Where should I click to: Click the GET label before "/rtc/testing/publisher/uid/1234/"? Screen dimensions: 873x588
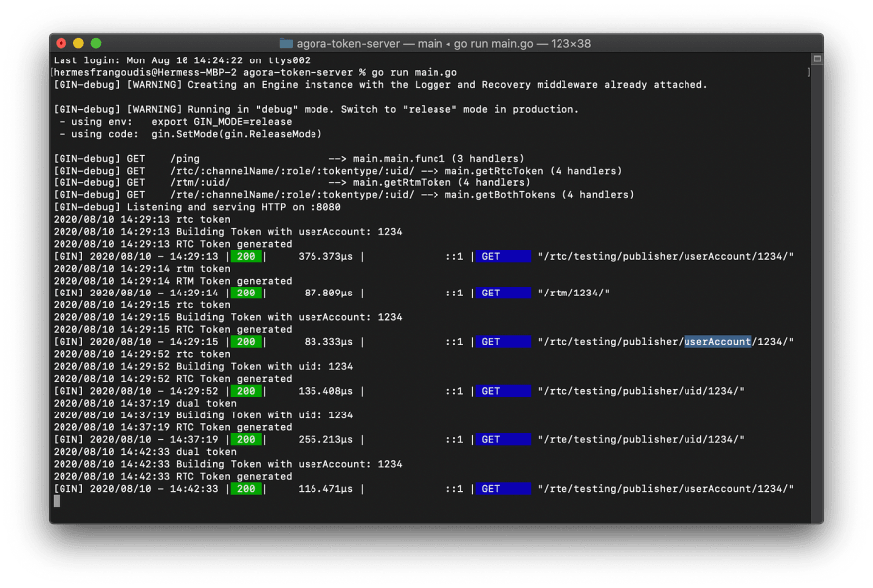pos(503,391)
